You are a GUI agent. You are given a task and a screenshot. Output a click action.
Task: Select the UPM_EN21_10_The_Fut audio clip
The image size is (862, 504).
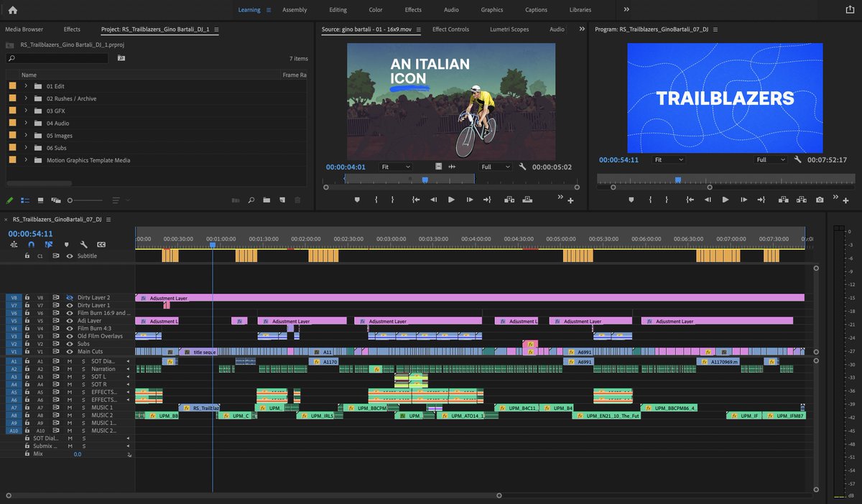tap(608, 416)
